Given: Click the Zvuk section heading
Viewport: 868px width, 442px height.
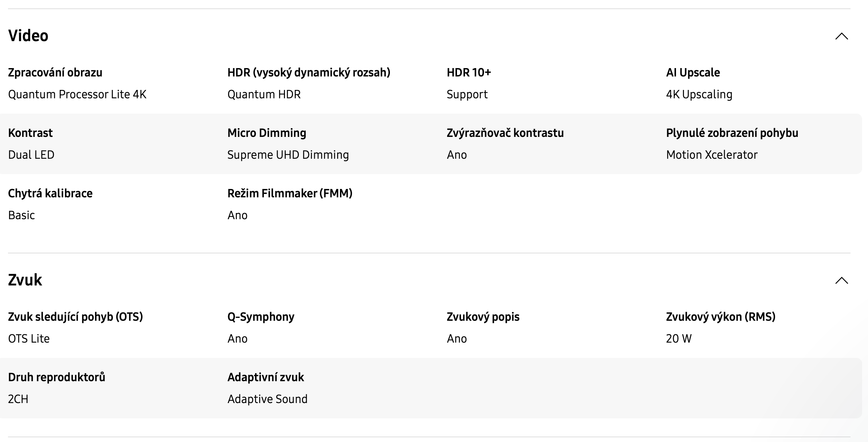Looking at the screenshot, I should [x=25, y=280].
